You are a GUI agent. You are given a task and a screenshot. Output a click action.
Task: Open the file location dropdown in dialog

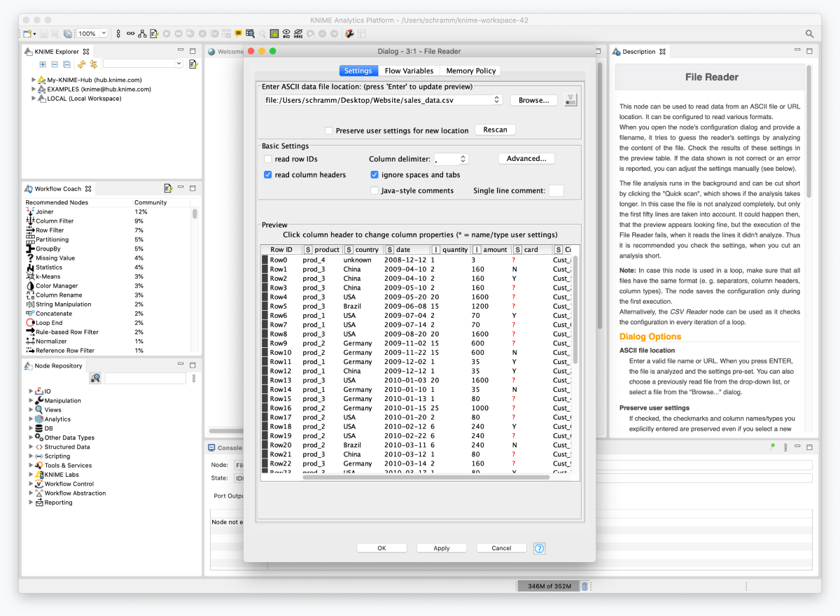[498, 100]
